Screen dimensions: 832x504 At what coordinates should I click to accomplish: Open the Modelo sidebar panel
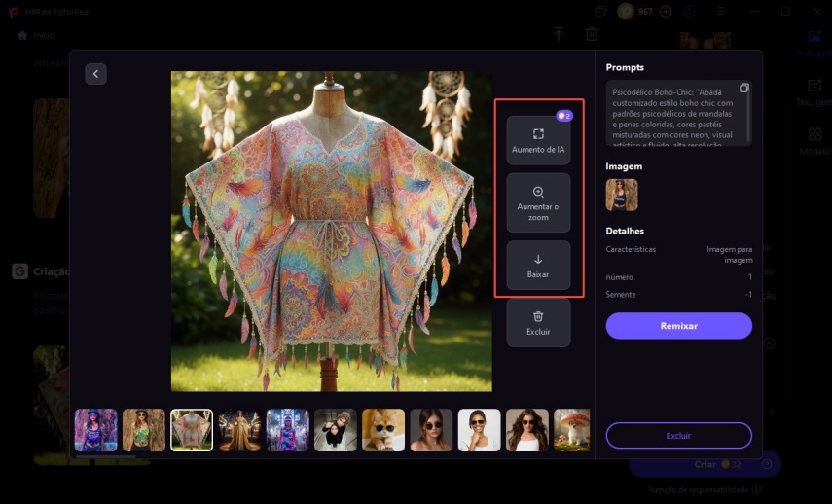click(x=813, y=141)
